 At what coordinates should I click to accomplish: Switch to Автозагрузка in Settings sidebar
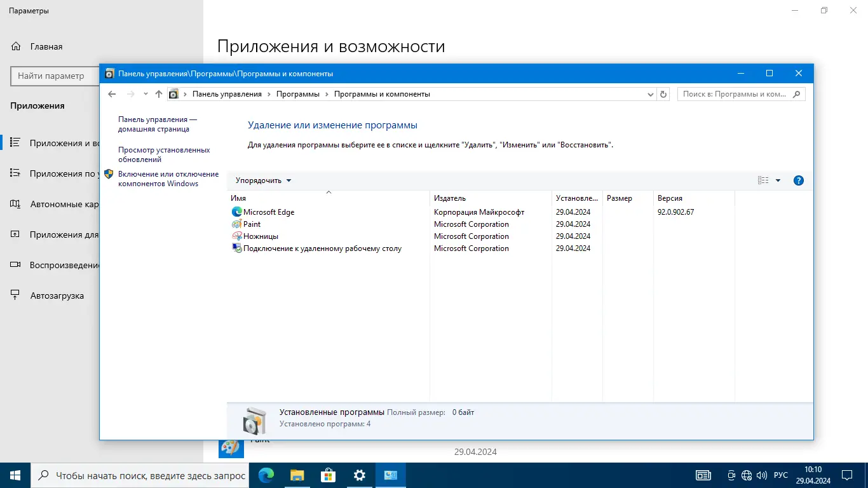point(57,295)
